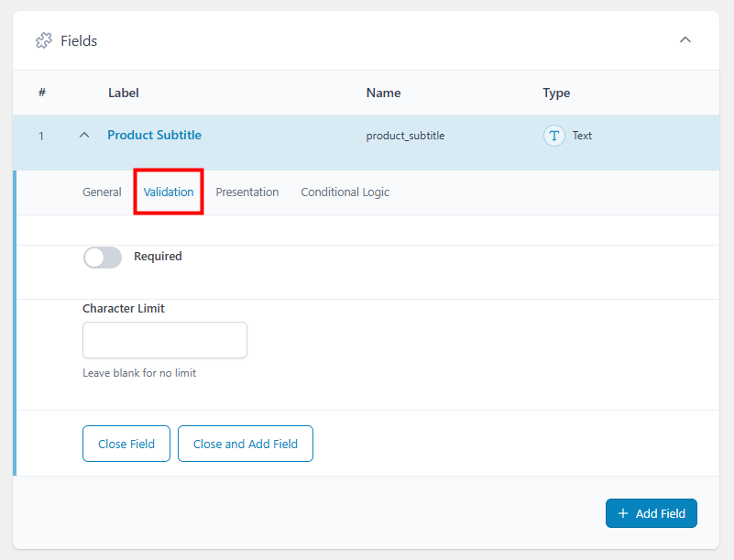Select the product_subtitle name text
The width and height of the screenshot is (734, 560).
(406, 135)
